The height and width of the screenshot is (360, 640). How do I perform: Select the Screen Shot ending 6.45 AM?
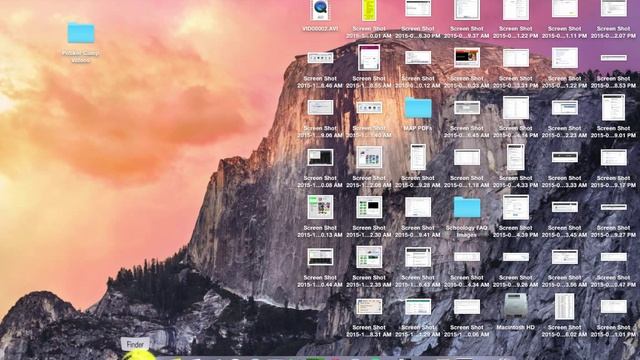click(467, 108)
